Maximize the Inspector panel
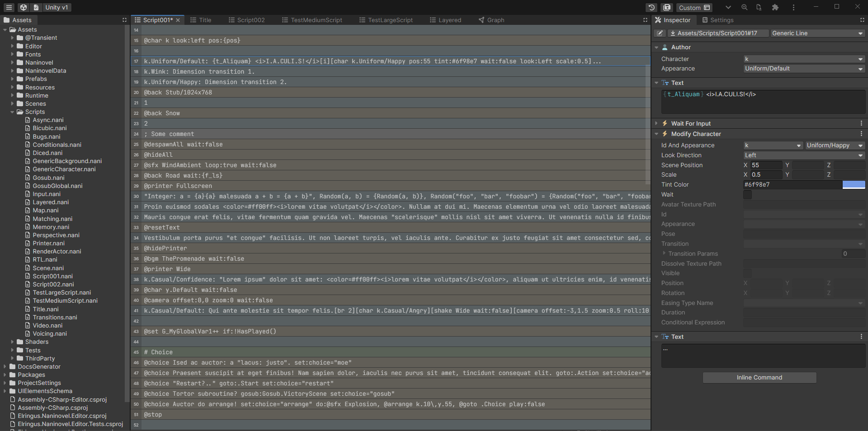The image size is (868, 431). point(862,20)
